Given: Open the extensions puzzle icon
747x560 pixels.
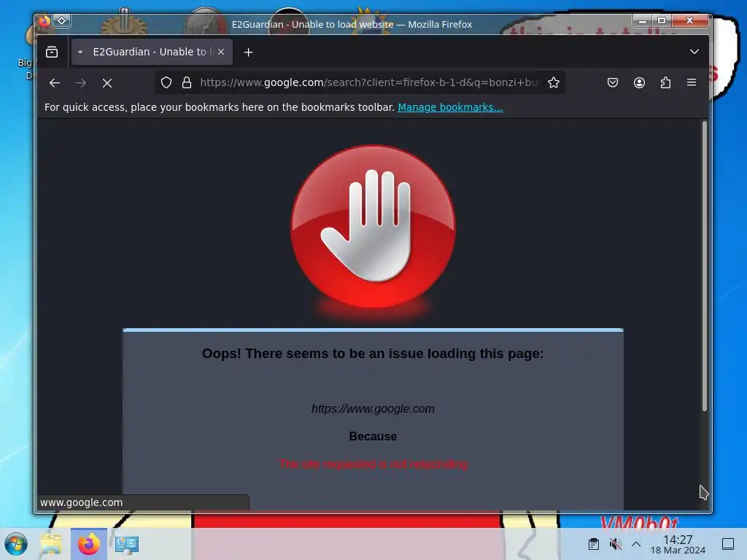Looking at the screenshot, I should click(665, 82).
